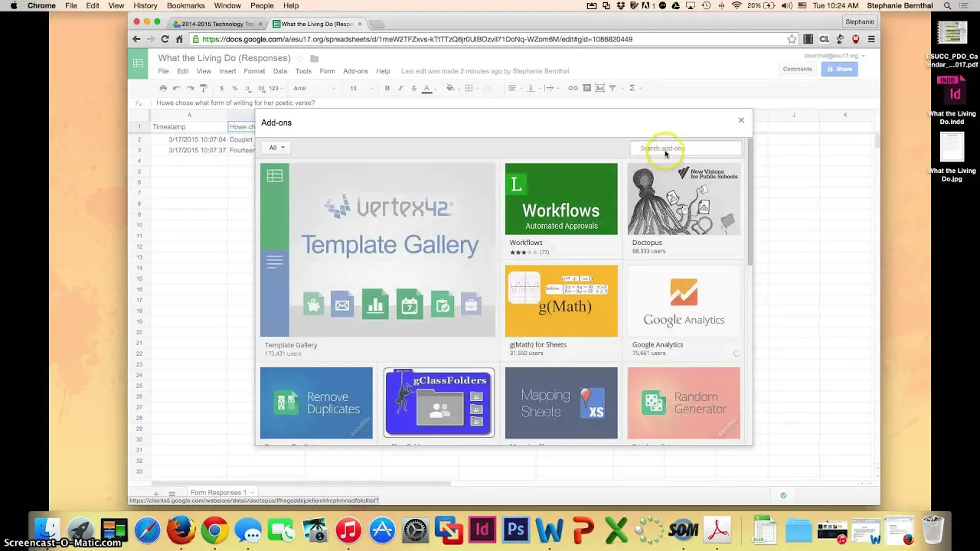This screenshot has height=551, width=980.
Task: Open the cell fill color picker
Action: pyautogui.click(x=450, y=88)
